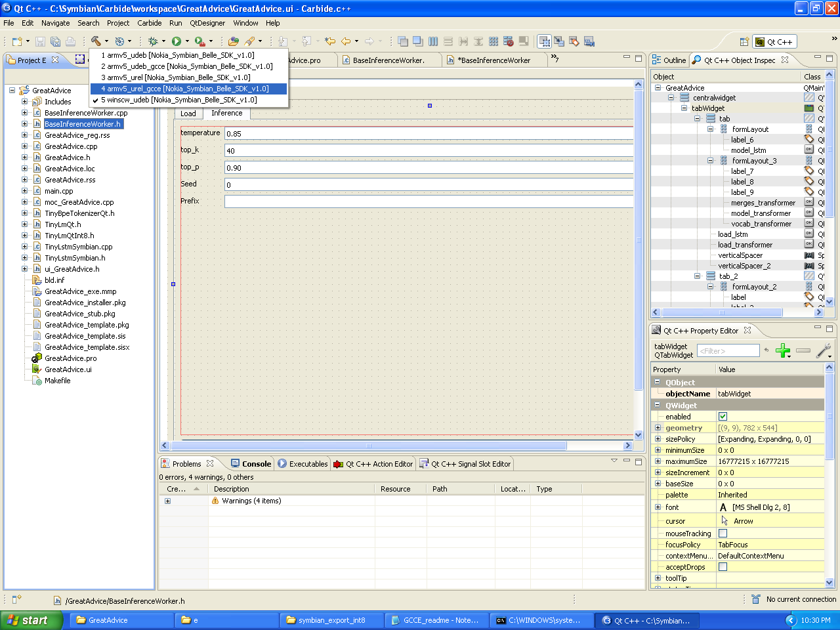Image resolution: width=840 pixels, height=630 pixels.
Task: Click the Debug bug icon in toolbar
Action: tap(153, 41)
